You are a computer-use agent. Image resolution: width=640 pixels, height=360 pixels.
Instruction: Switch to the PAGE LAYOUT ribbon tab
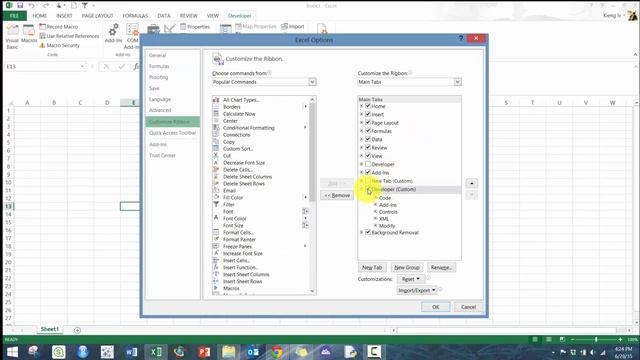(98, 16)
